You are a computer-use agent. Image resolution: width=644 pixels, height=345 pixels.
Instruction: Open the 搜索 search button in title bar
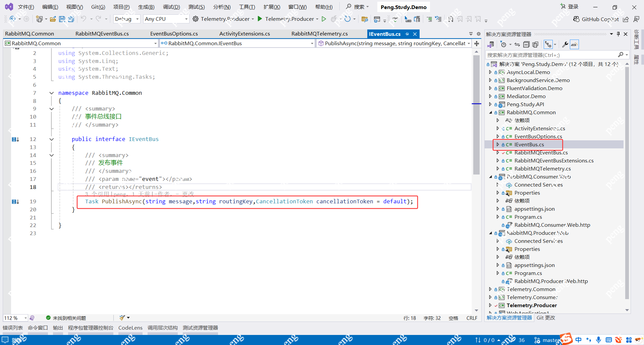pyautogui.click(x=358, y=7)
